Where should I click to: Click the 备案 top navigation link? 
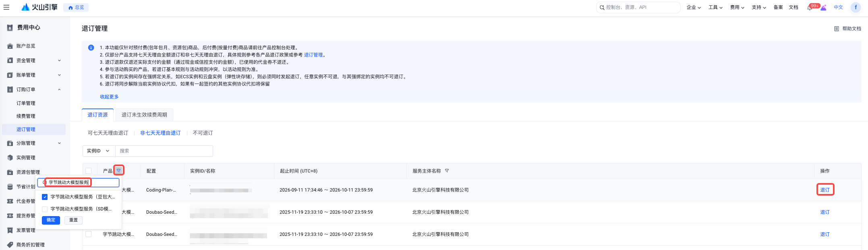pos(778,7)
